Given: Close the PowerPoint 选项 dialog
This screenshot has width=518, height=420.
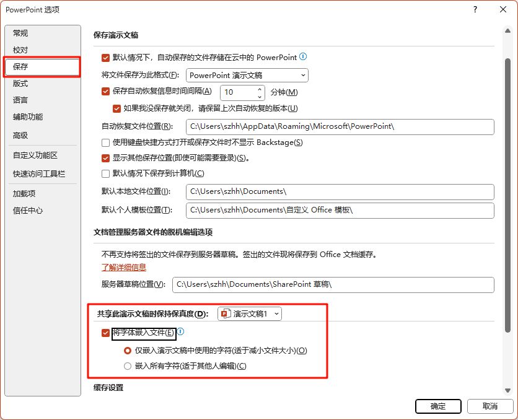Looking at the screenshot, I should point(503,9).
